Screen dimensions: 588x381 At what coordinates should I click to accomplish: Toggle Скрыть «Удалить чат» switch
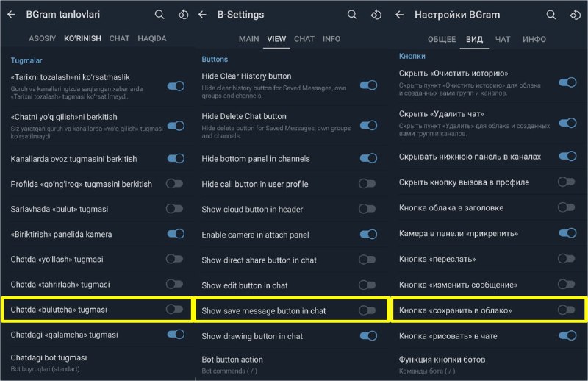(567, 123)
